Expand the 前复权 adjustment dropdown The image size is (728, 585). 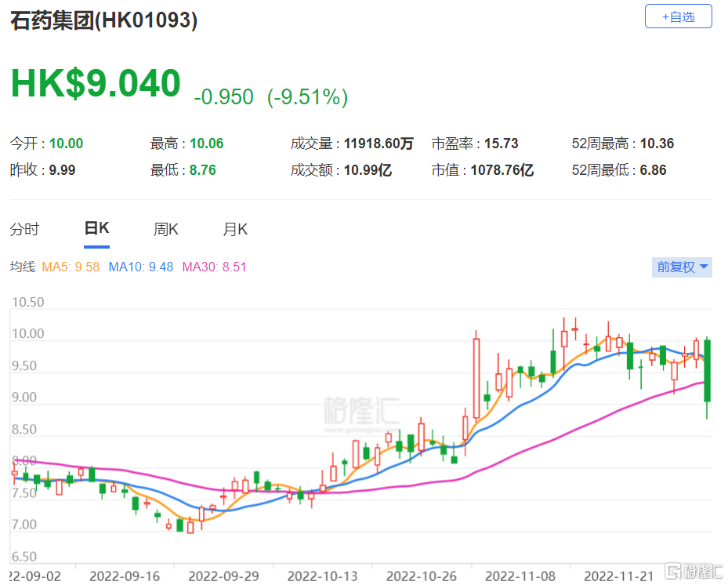pos(682,267)
